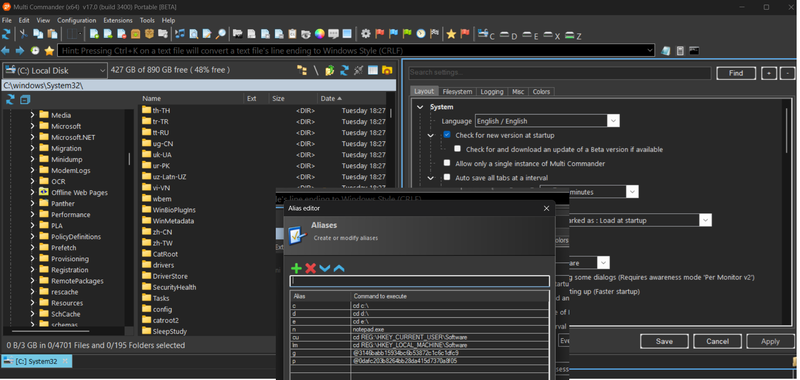800x380 pixels.
Task: Click the clock icon in main toolbar
Action: coord(420,34)
